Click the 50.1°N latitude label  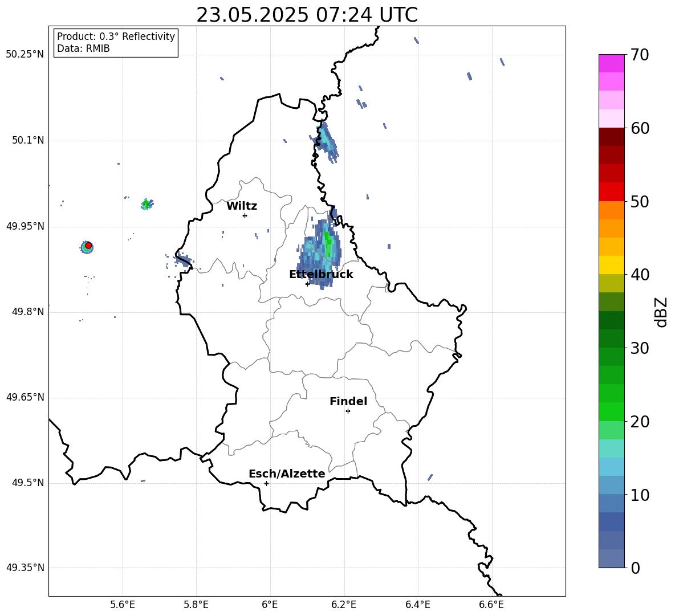(x=28, y=141)
